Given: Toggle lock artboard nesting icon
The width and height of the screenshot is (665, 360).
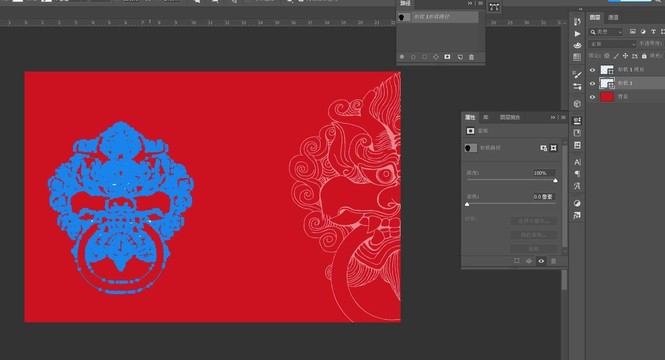Looking at the screenshot, I should coord(635,56).
